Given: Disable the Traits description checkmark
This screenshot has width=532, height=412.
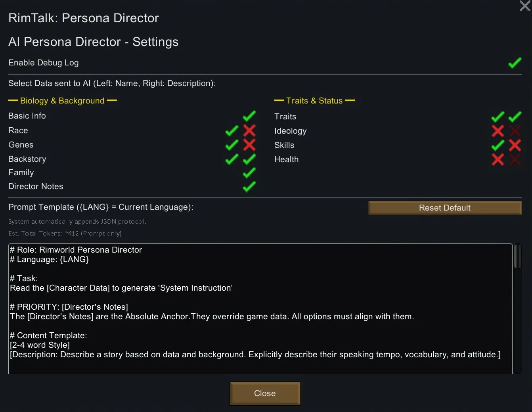Looking at the screenshot, I should 515,117.
